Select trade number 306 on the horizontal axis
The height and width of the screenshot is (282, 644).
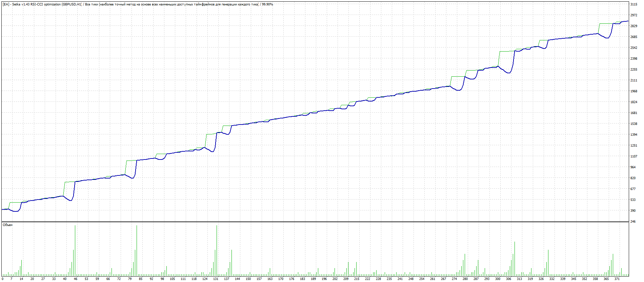coord(509,279)
